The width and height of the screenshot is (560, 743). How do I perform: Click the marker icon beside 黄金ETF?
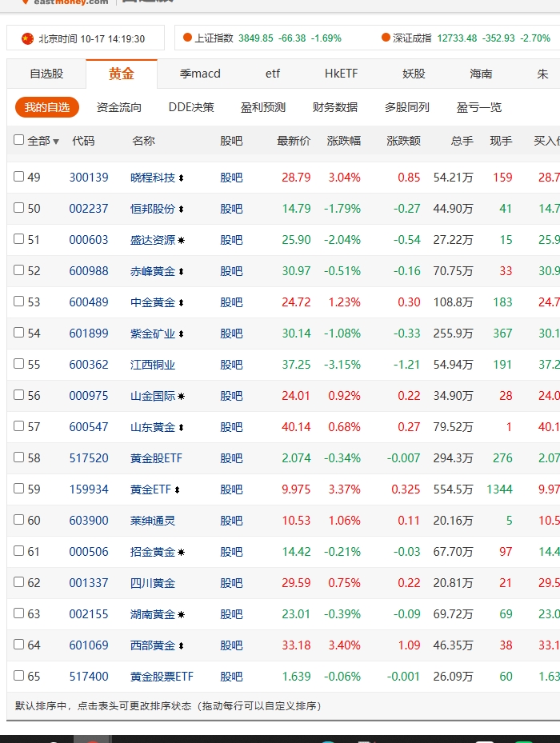click(177, 489)
